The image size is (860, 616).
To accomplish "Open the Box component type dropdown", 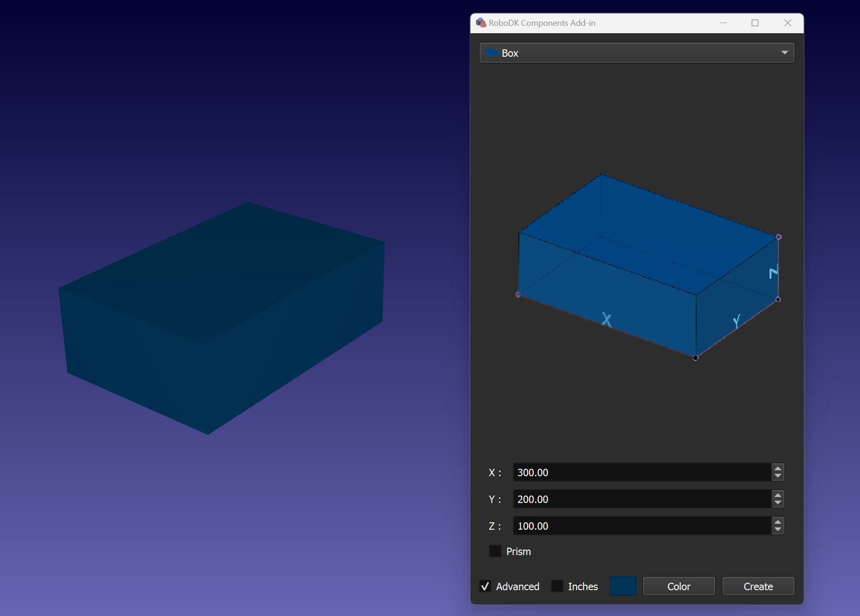I will tap(784, 53).
